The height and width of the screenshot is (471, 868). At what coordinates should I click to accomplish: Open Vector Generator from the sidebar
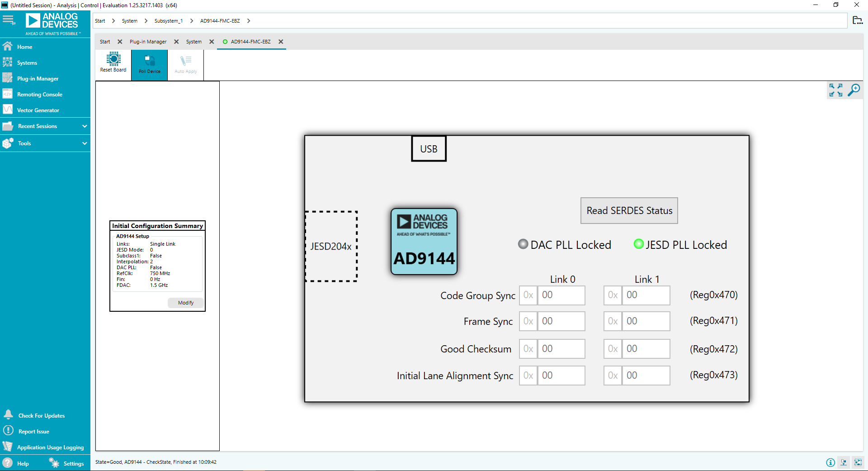38,110
